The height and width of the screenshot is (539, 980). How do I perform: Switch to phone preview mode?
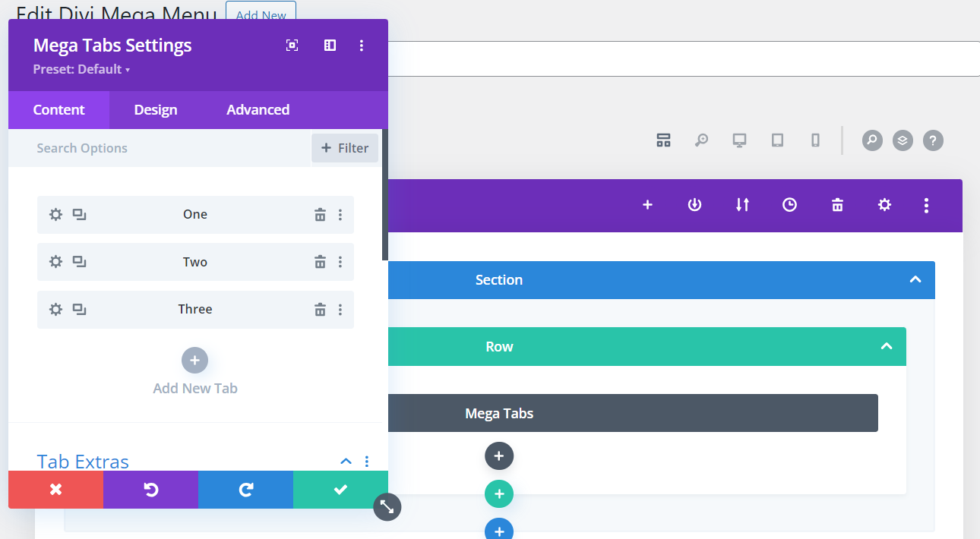tap(814, 140)
